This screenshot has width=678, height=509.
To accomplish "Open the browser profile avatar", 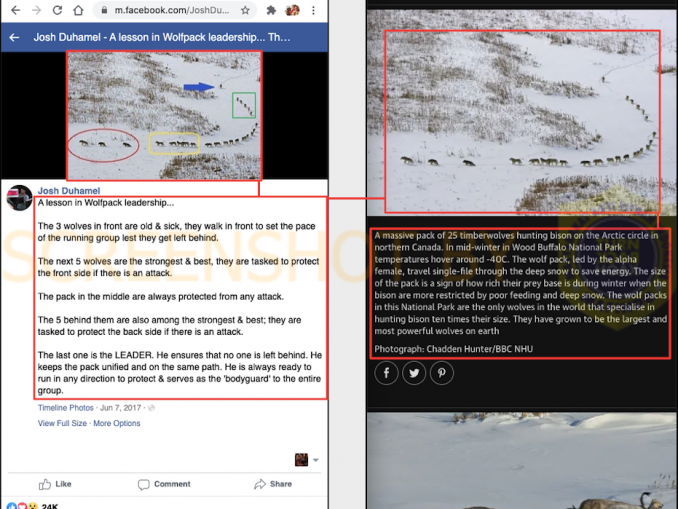I will (293, 10).
